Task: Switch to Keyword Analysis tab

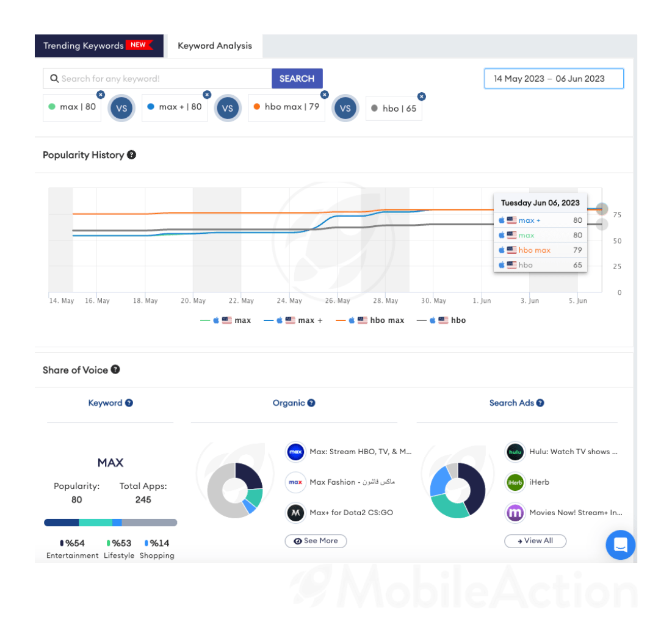Action: 215,46
